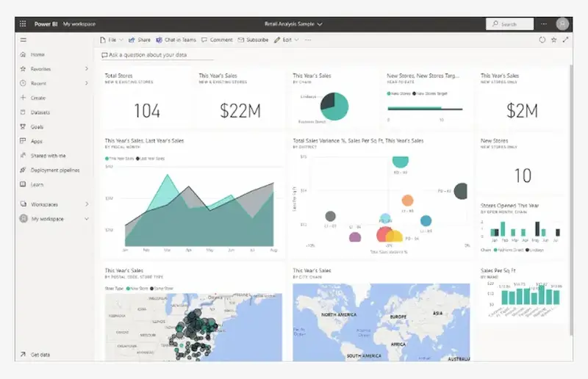Click the Create plus icon

(23, 98)
